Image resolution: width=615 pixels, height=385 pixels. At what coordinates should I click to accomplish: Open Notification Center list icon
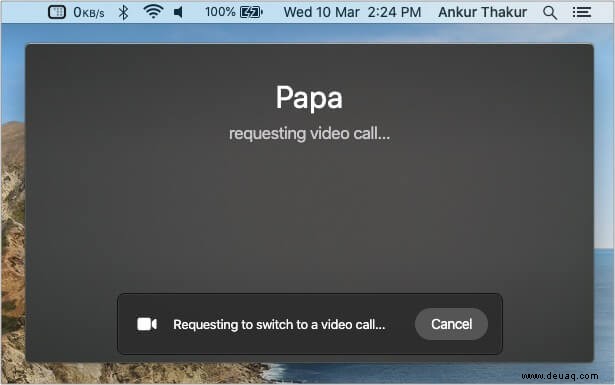point(581,13)
